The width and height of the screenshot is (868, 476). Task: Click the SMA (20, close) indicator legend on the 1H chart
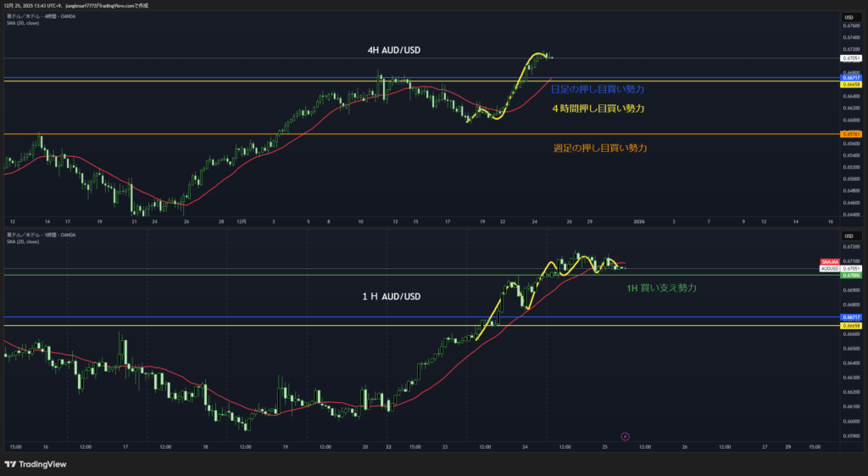coord(23,241)
